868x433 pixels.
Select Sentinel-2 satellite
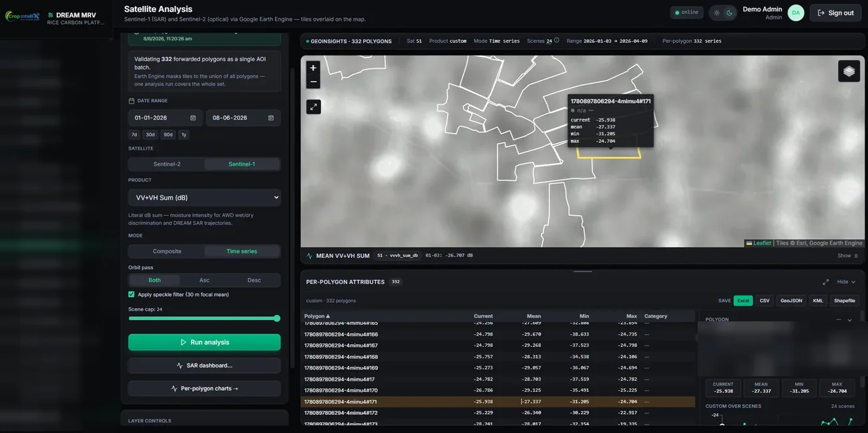[x=167, y=164]
